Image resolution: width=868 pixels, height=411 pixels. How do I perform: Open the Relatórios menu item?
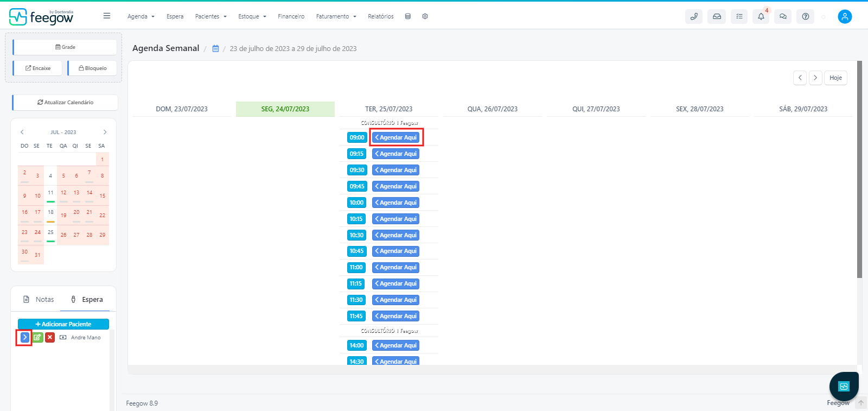[381, 16]
